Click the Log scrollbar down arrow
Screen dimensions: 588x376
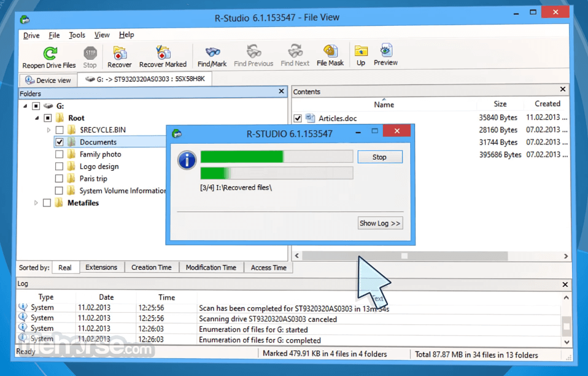tap(567, 342)
